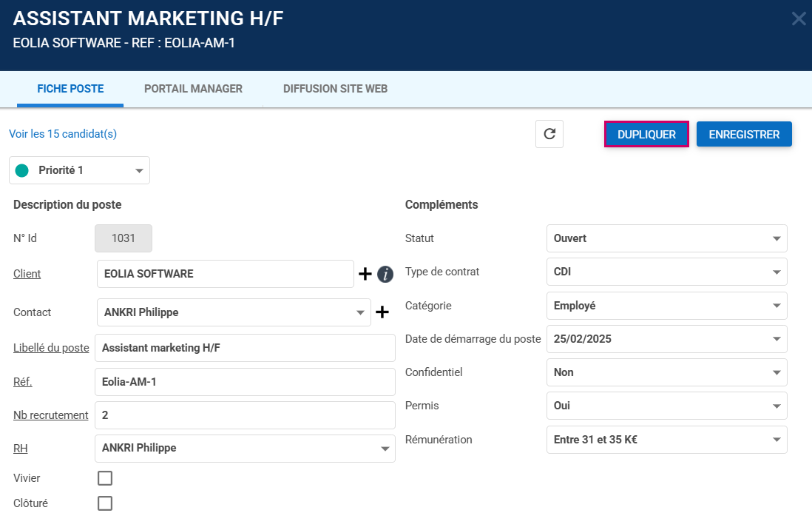Close the dialog with the X icon

(x=799, y=19)
